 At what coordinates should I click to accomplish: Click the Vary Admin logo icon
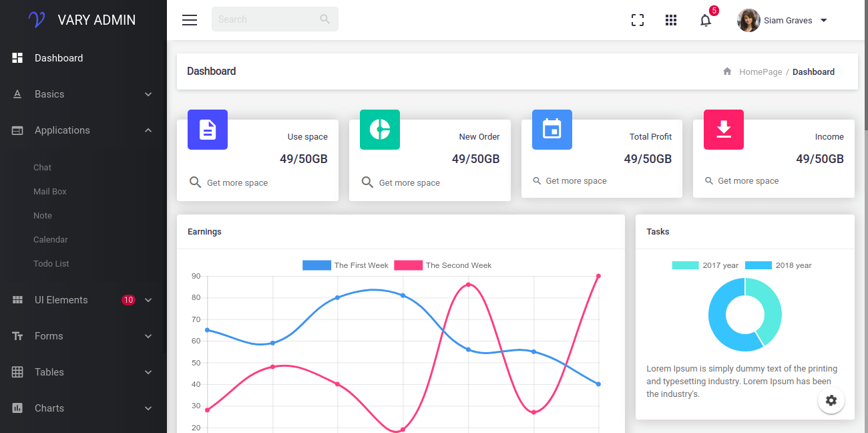(x=37, y=19)
